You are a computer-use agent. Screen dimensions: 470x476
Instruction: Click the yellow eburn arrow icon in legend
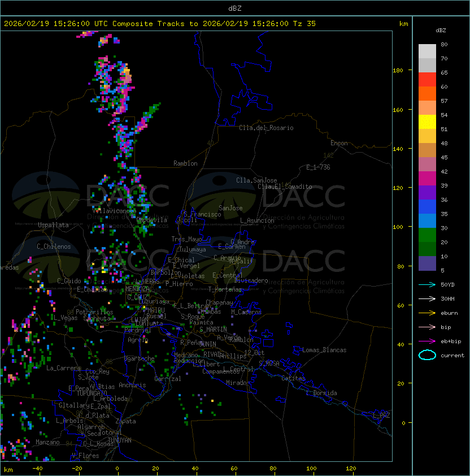[427, 313]
